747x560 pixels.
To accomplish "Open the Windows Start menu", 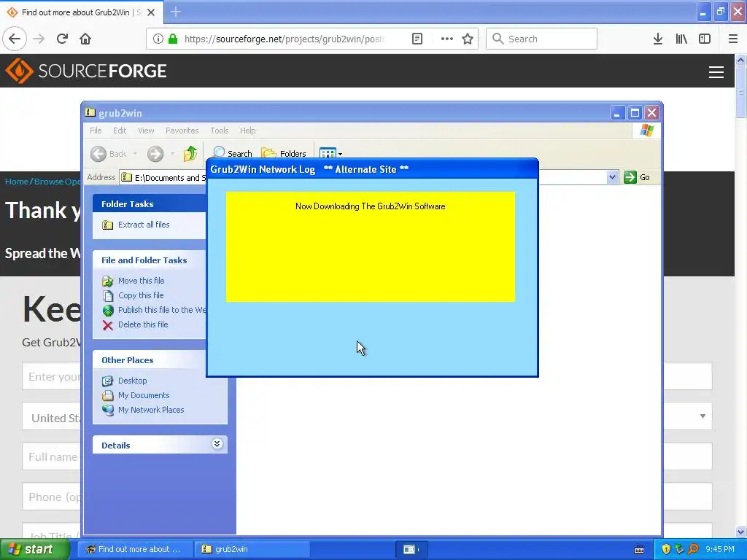I will 34,549.
